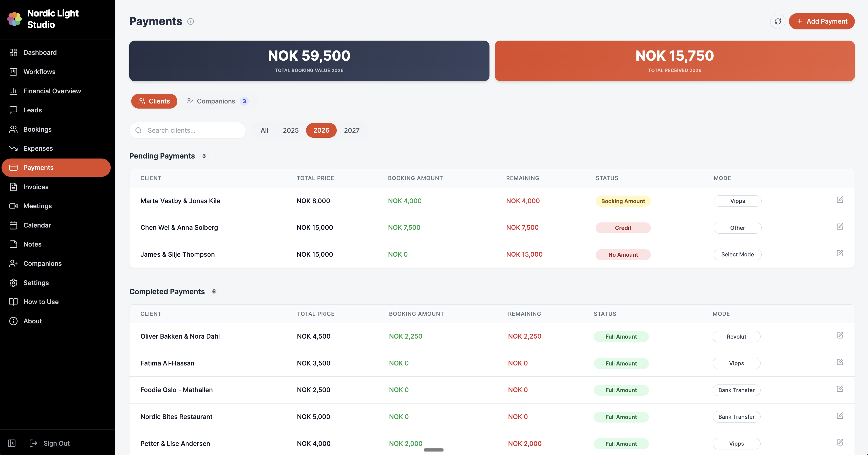Switch to the Companions tab
868x455 pixels.
[x=217, y=101]
